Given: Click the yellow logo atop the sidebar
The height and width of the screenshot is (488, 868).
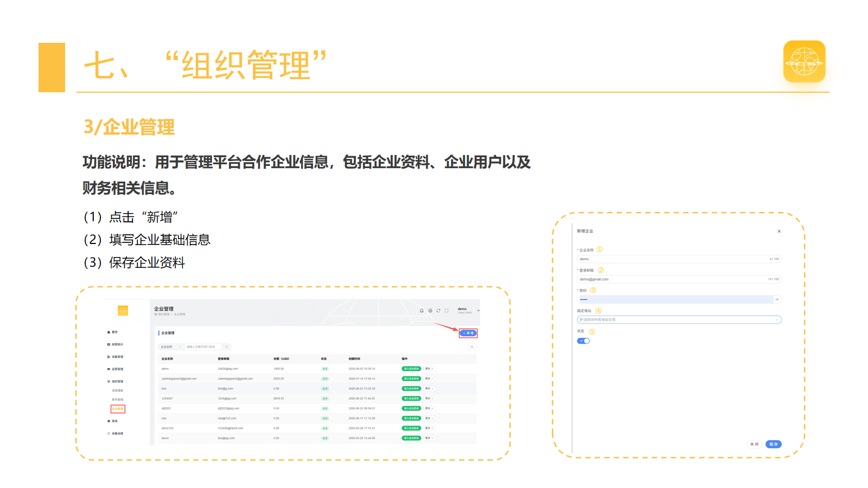Looking at the screenshot, I should point(123,311).
